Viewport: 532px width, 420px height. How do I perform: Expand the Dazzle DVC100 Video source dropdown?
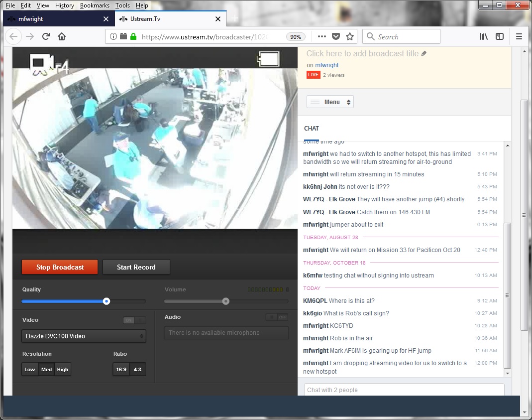(84, 336)
